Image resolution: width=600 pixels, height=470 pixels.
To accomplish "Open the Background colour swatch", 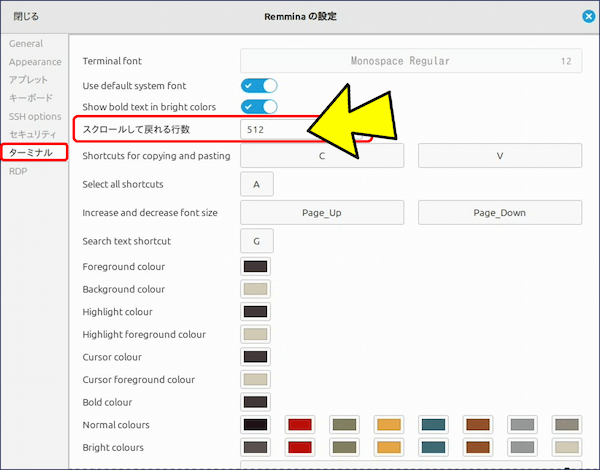I will pyautogui.click(x=256, y=289).
